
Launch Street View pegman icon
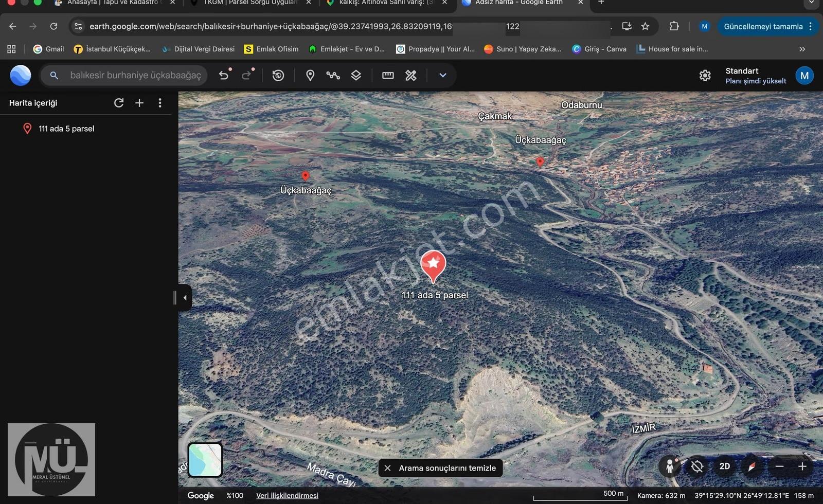670,466
